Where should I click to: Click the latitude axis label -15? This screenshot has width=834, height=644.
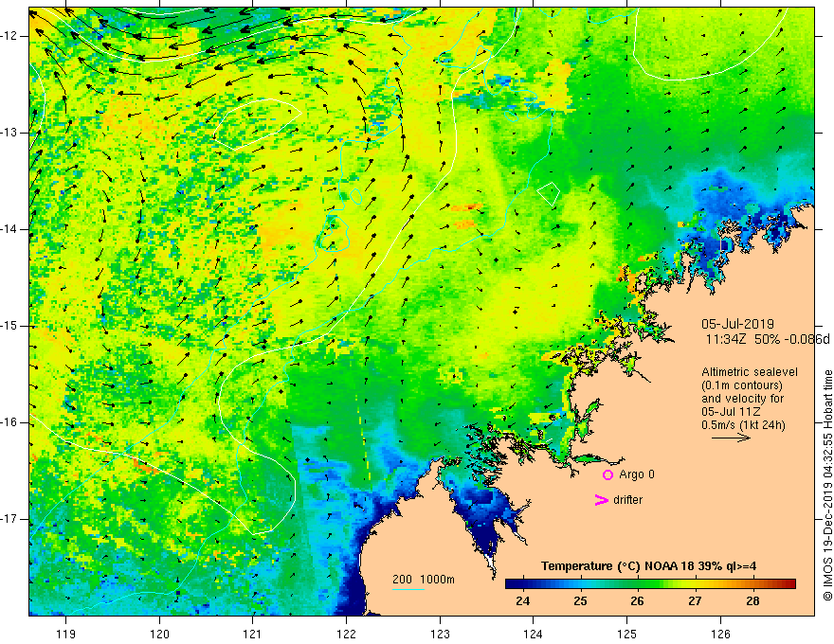10,326
